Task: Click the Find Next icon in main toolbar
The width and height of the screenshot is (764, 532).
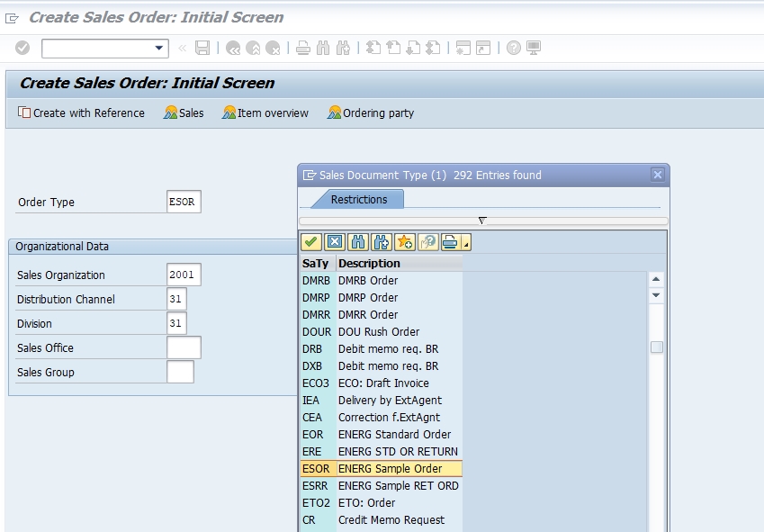Action: (x=343, y=48)
